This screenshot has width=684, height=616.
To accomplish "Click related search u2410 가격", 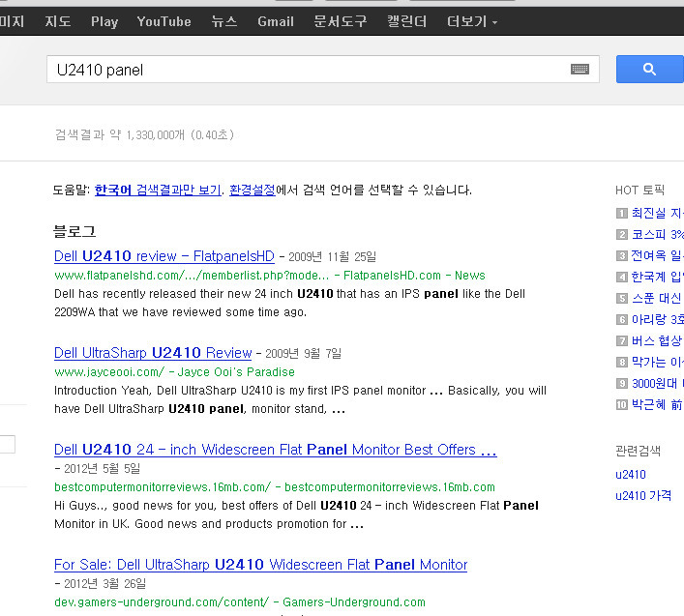I will point(643,496).
